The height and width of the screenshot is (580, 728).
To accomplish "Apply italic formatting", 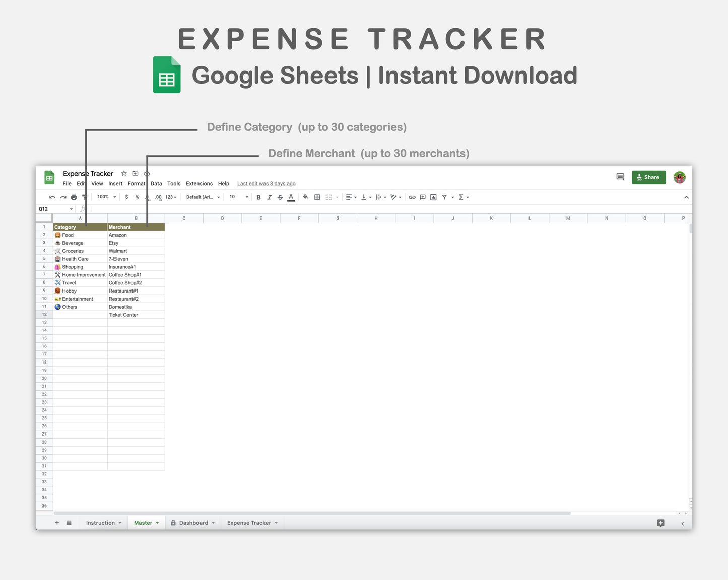I will [x=270, y=197].
